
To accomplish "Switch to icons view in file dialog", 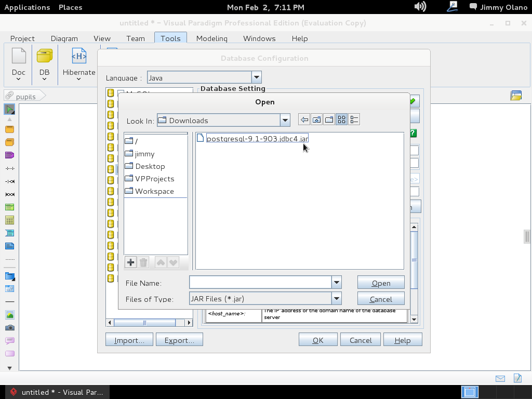I will click(x=341, y=120).
